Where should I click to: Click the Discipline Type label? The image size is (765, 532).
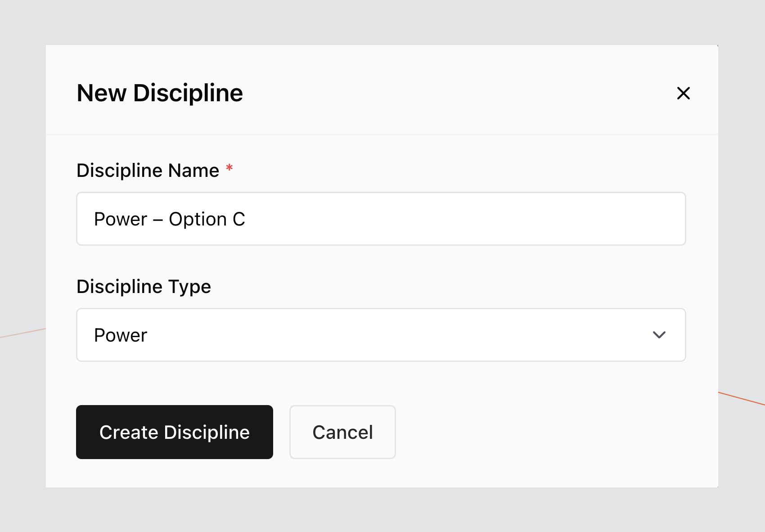(144, 287)
